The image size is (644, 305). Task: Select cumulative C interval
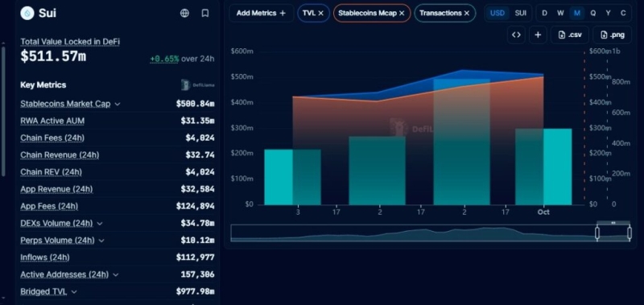(x=623, y=13)
